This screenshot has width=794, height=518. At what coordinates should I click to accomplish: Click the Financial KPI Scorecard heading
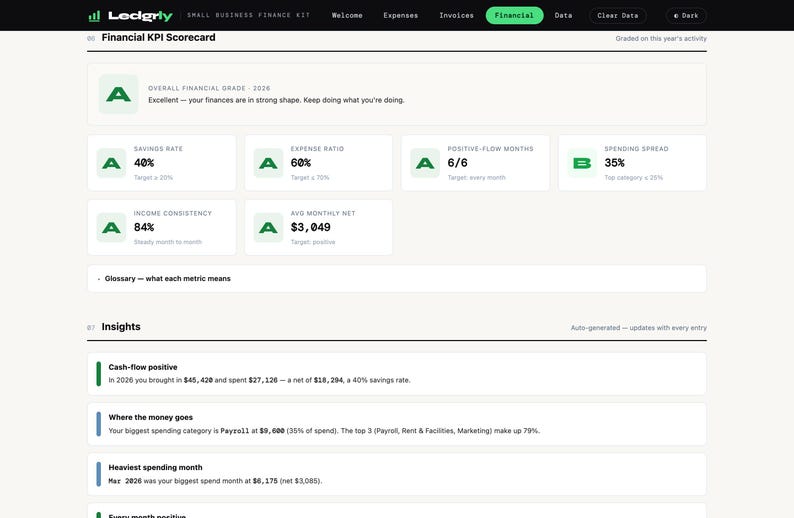pyautogui.click(x=158, y=37)
